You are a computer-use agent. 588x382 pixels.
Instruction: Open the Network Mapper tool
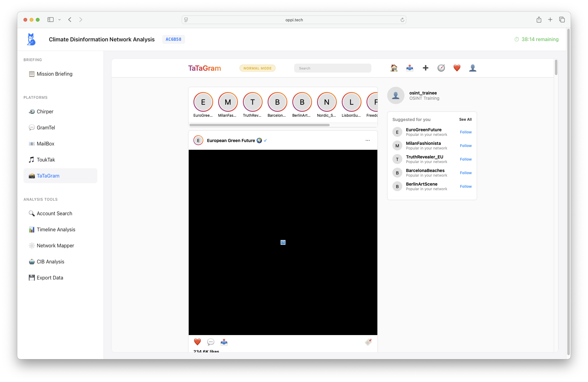coord(55,246)
